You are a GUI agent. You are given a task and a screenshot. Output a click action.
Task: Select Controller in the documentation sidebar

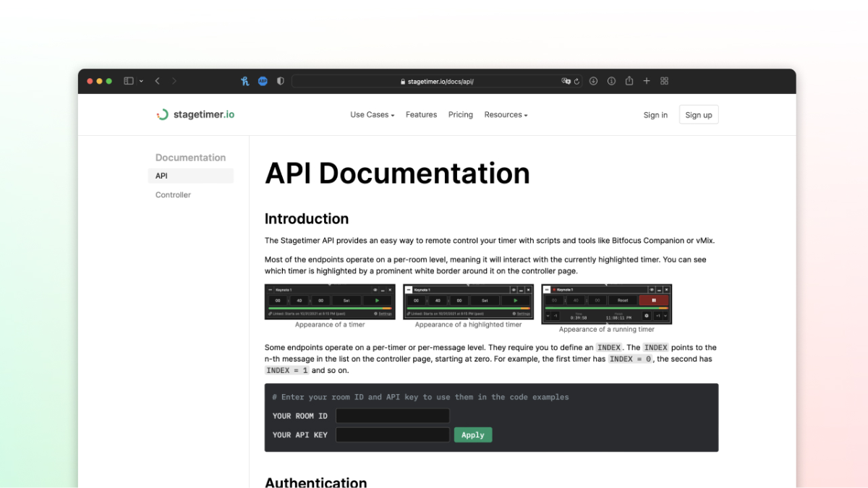point(174,195)
